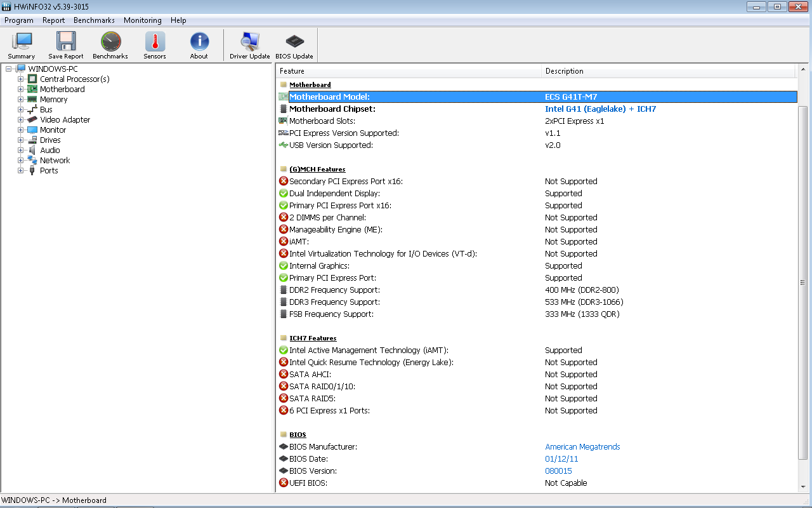Click the FSB Frequency Support row label
The height and width of the screenshot is (508, 812).
(331, 314)
